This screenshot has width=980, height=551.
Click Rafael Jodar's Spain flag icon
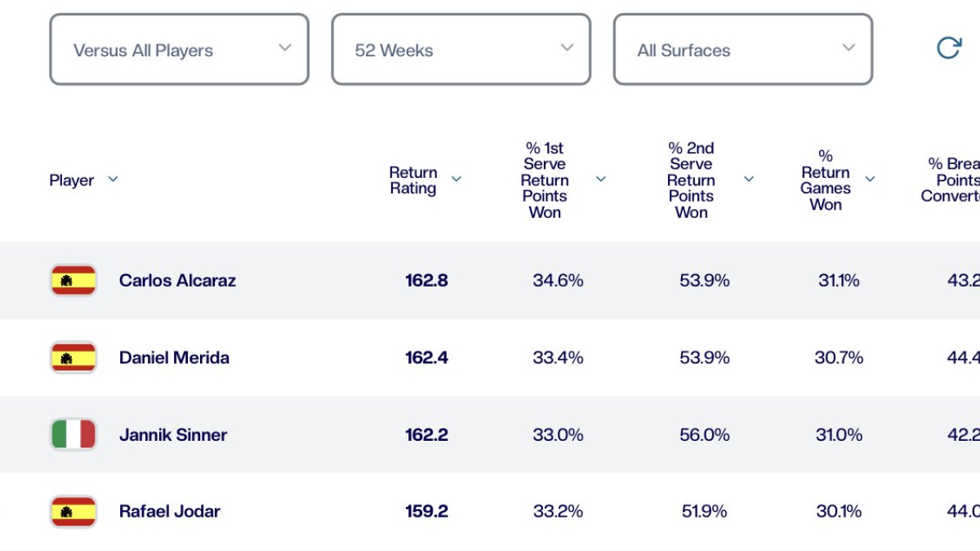(73, 512)
